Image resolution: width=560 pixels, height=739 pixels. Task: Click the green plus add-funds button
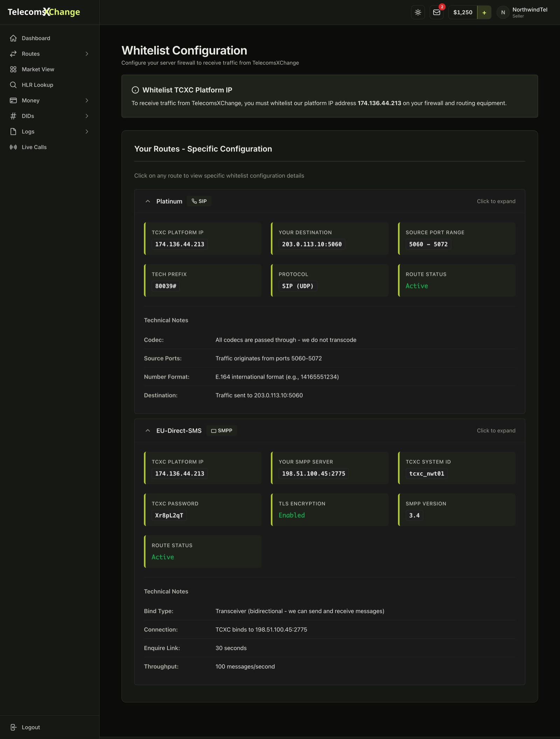point(484,12)
